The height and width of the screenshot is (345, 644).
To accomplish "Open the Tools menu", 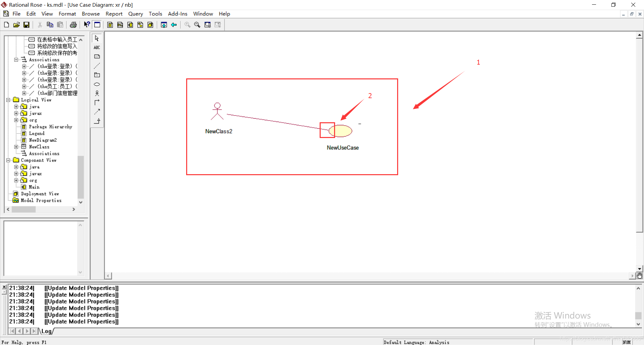I will (155, 14).
